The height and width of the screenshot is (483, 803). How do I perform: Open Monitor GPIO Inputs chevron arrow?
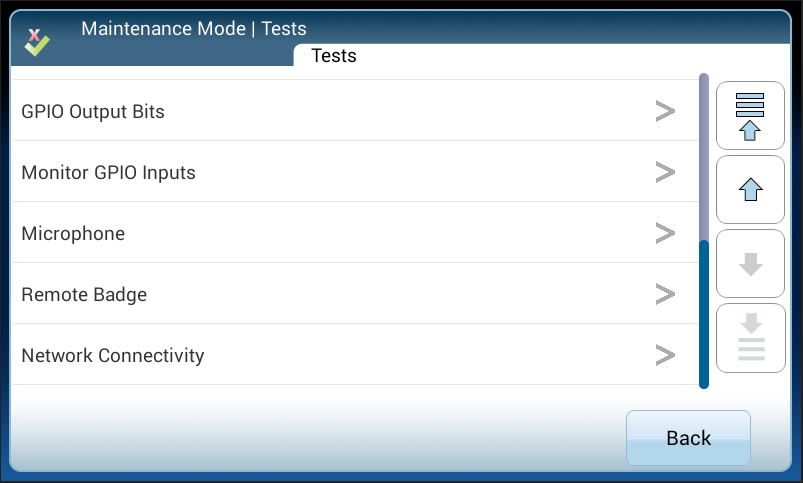tap(665, 172)
